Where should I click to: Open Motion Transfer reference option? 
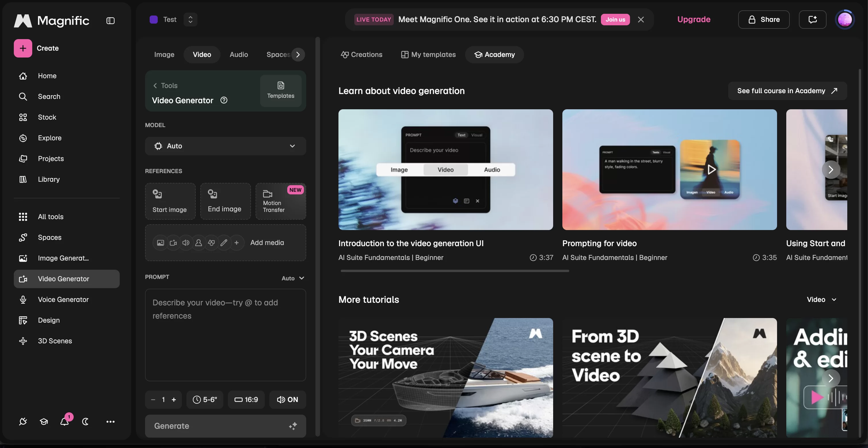pos(281,201)
